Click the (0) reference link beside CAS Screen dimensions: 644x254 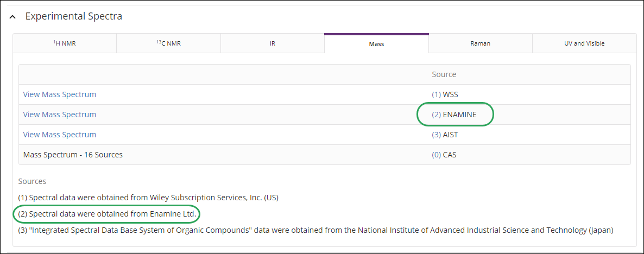coord(436,155)
